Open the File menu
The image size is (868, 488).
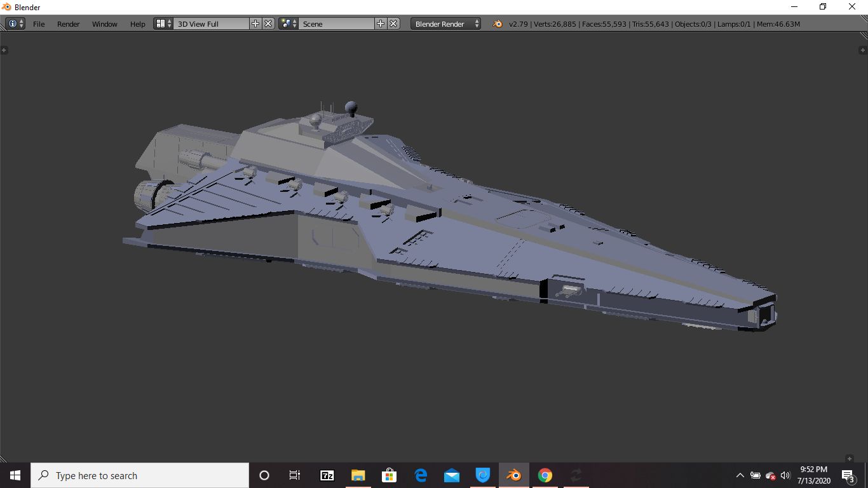coord(39,24)
